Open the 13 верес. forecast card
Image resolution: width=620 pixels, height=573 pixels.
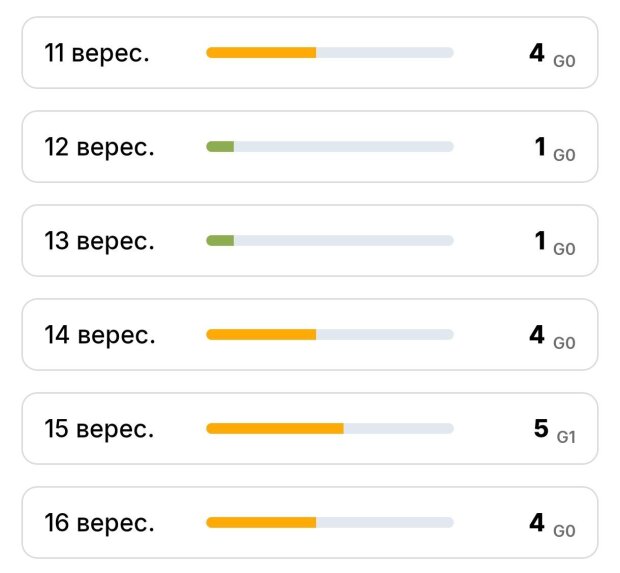tap(310, 240)
